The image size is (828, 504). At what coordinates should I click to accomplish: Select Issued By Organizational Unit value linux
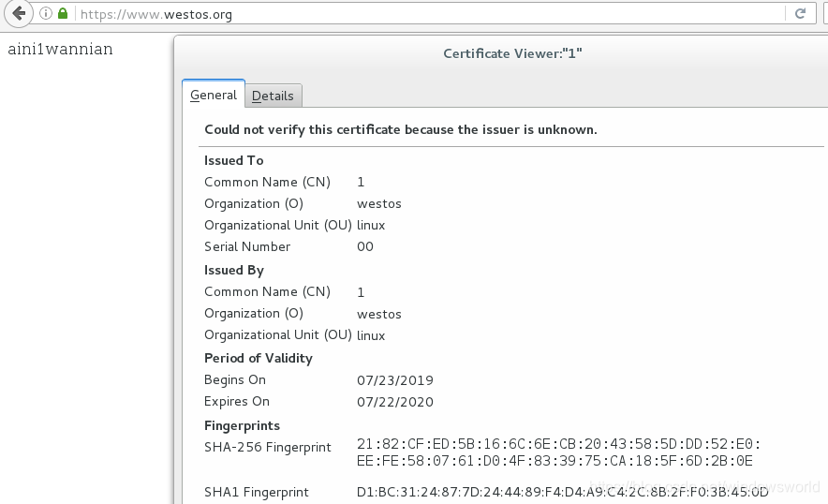(x=371, y=335)
